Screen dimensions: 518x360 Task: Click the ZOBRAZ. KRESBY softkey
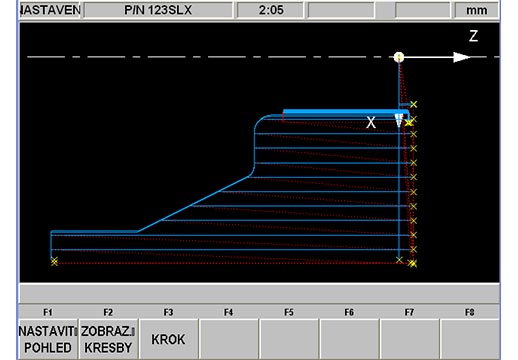108,339
